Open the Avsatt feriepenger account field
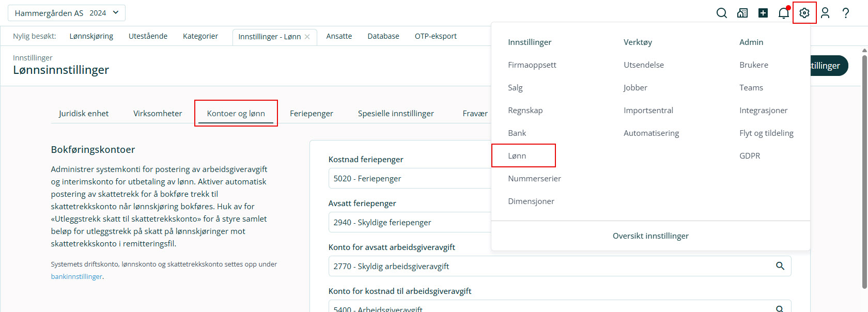The width and height of the screenshot is (868, 312). coord(408,223)
